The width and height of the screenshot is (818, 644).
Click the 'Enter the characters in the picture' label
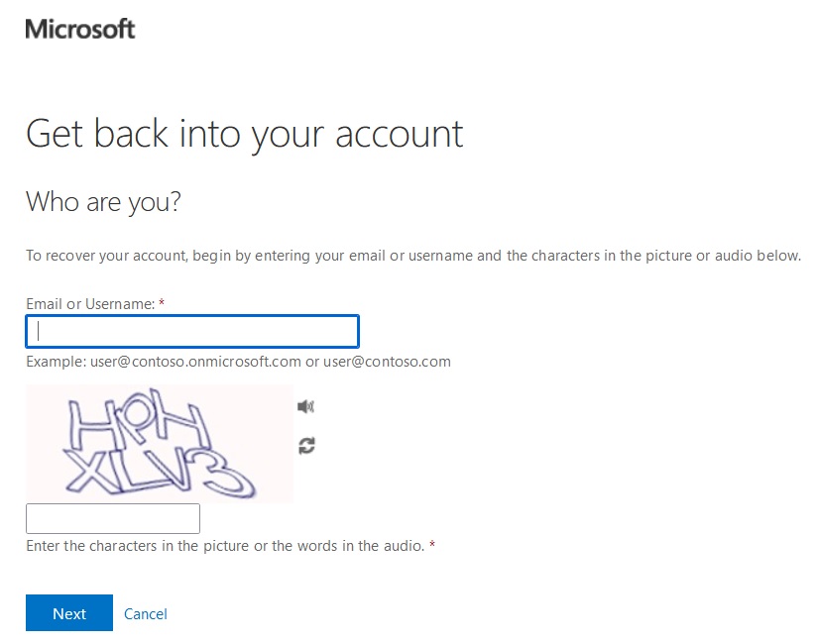(225, 546)
